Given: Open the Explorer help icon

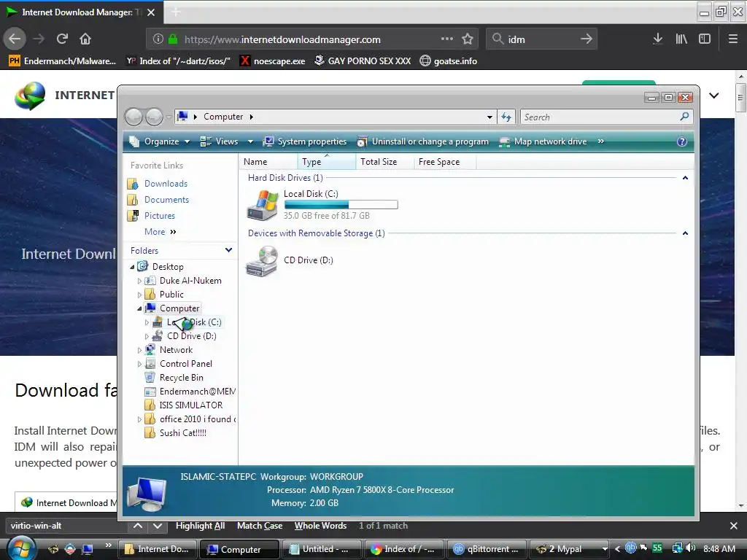Looking at the screenshot, I should [682, 141].
